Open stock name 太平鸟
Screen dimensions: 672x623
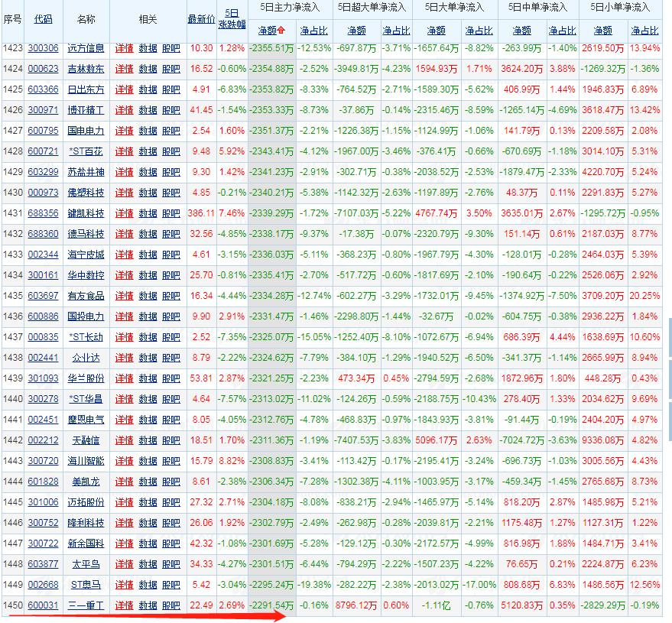(x=86, y=564)
